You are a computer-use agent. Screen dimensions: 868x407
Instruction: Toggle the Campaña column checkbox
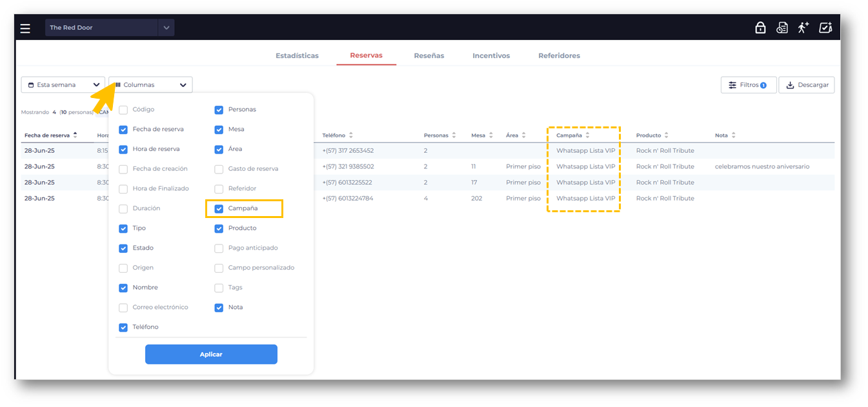219,209
